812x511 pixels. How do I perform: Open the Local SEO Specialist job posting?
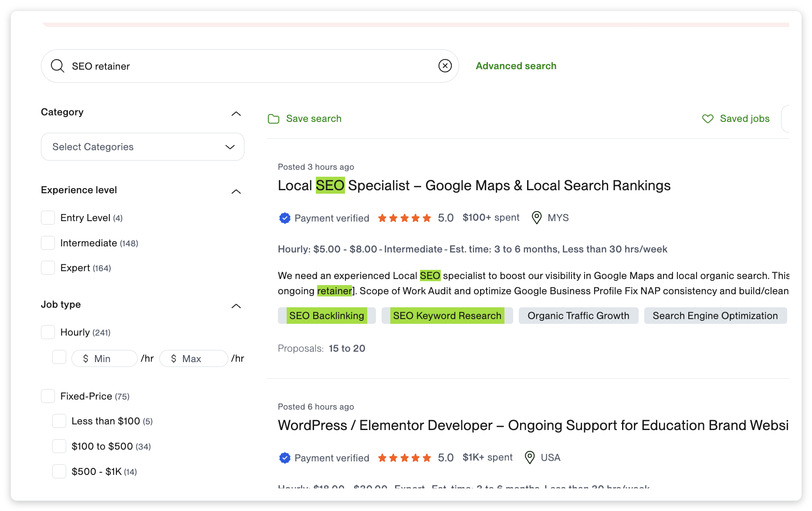[474, 185]
